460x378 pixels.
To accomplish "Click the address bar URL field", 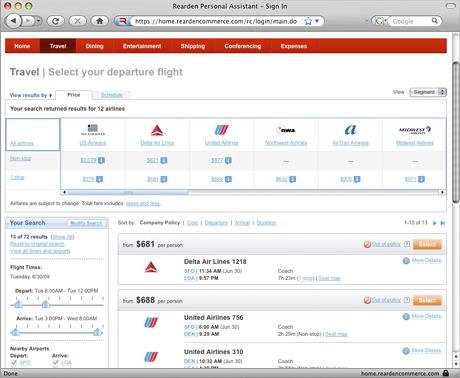I will pos(216,21).
